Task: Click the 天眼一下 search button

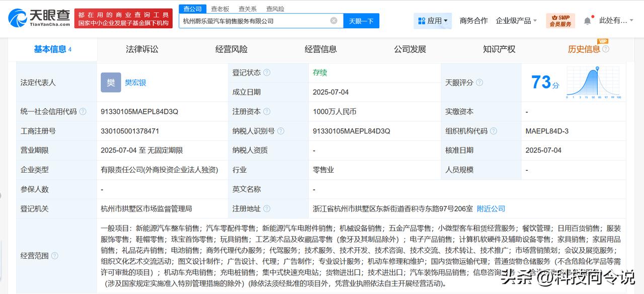Action: (x=361, y=21)
